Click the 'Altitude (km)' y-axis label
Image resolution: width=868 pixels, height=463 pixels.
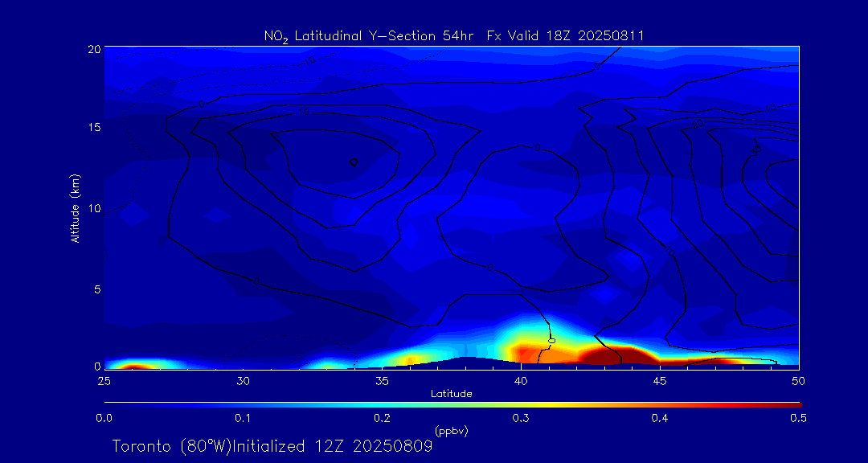[x=75, y=208]
